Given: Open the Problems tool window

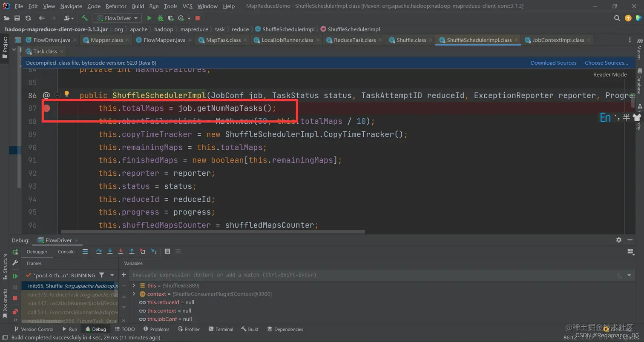Looking at the screenshot, I should tap(156, 329).
